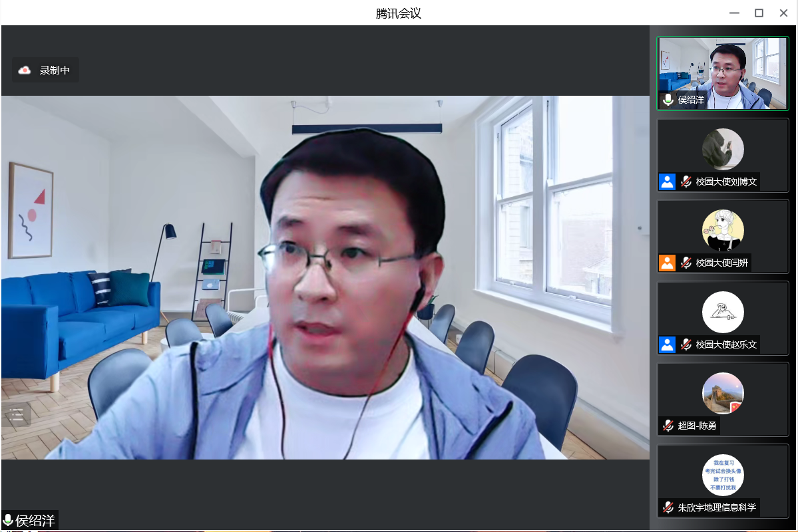Open the list icon on the main video
The width and height of the screenshot is (798, 532).
click(17, 416)
